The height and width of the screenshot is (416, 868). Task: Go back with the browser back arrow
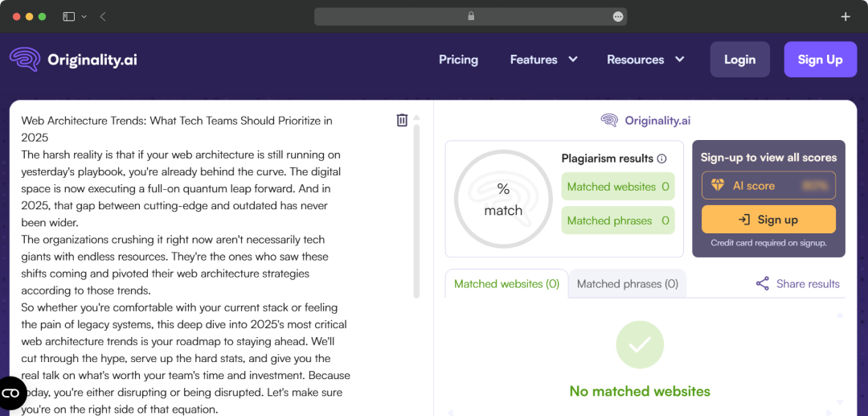[x=103, y=17]
